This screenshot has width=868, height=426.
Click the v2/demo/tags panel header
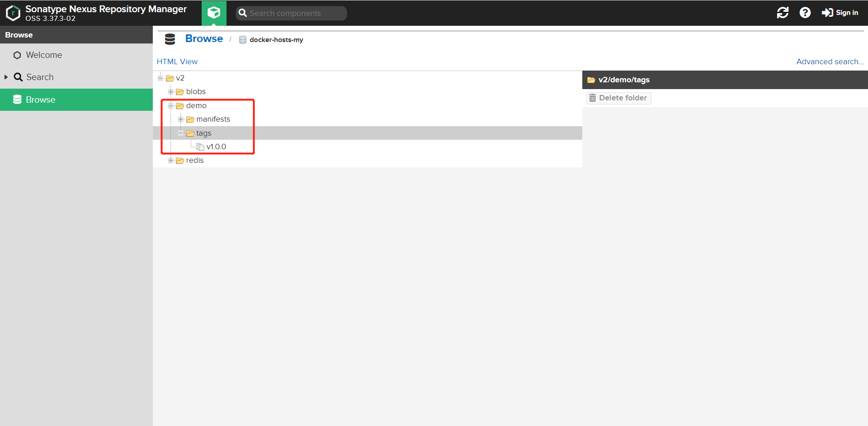coord(725,80)
